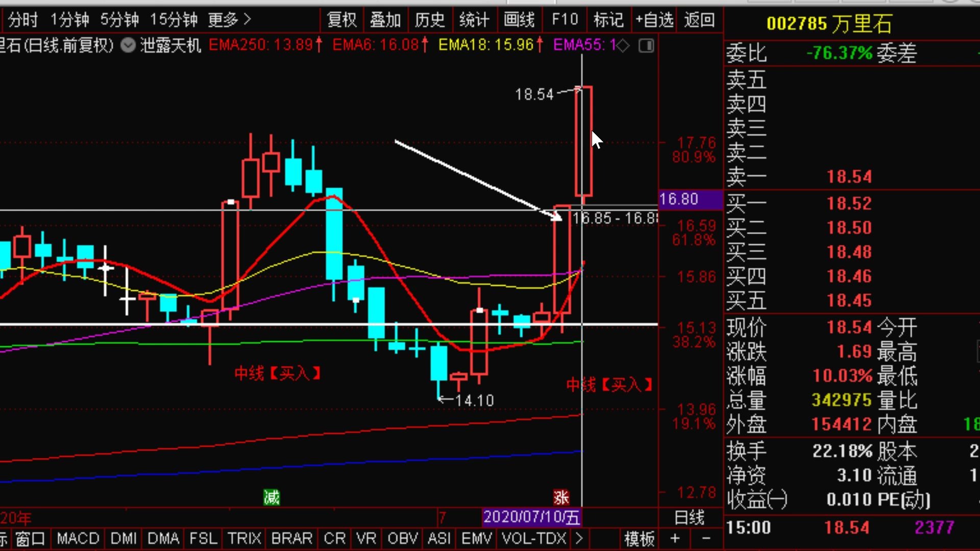Zoom in chart with plus button
Screen dimensions: 980x551
pyautogui.click(x=675, y=539)
